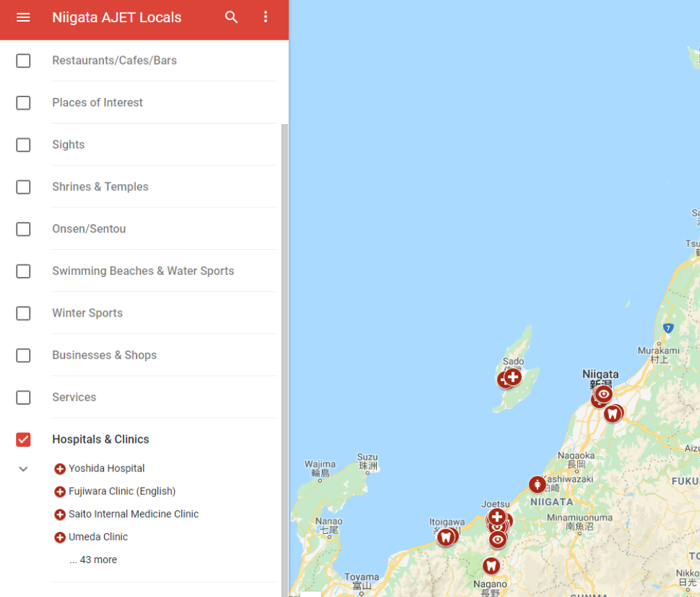Screen dimensions: 700x597
Task: Click the NIIGATA prefecture label on map
Action: point(552,503)
